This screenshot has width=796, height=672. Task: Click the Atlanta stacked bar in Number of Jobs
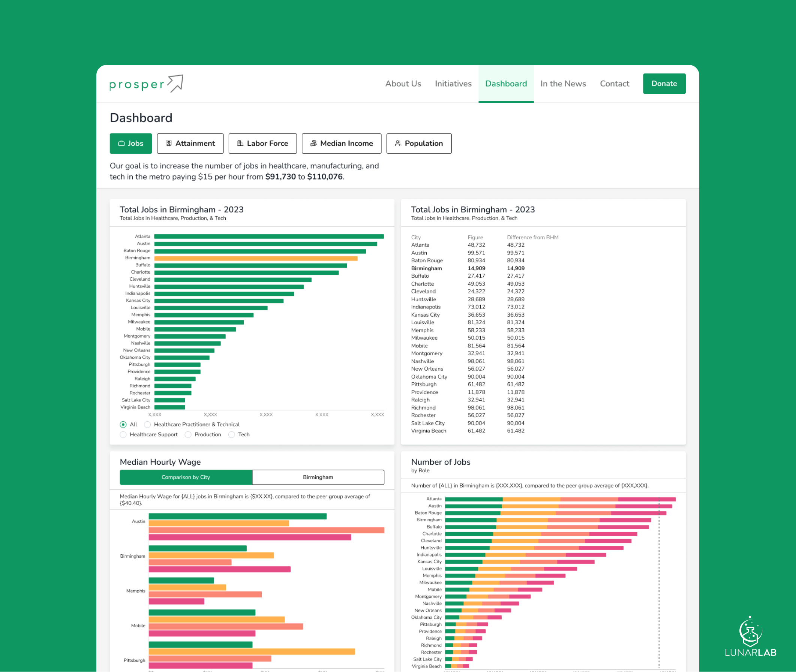pos(560,499)
